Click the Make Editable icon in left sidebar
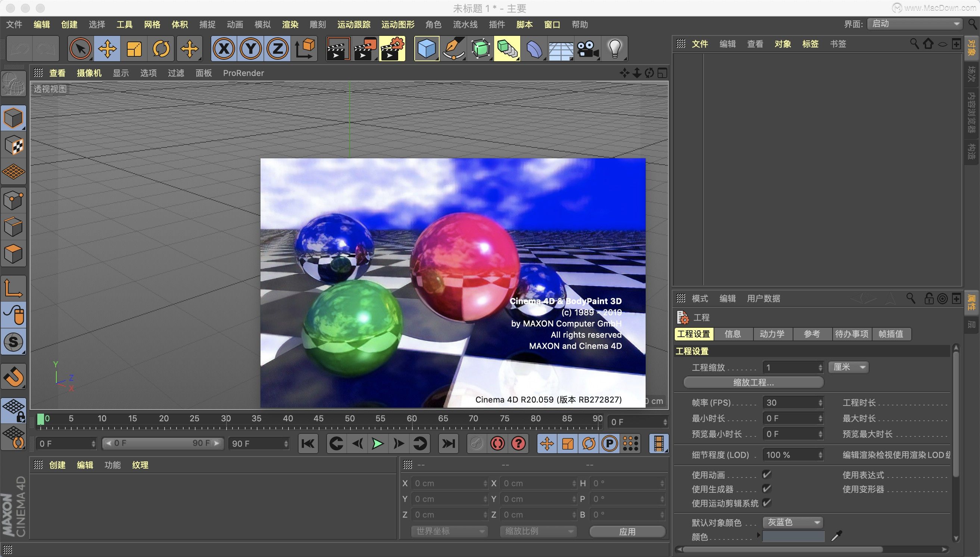980x557 pixels. [x=13, y=84]
